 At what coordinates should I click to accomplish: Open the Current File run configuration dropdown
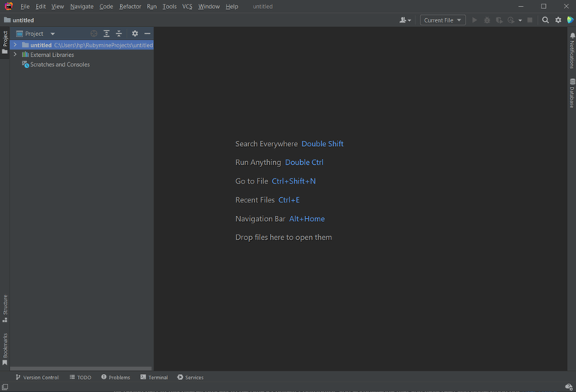442,20
